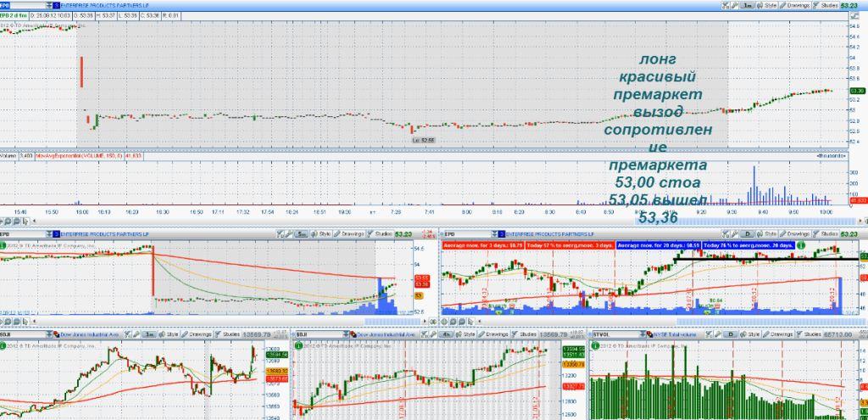Click the symbol link icon on top EPD chart
Viewport: 868px width, 420px height.
coord(57,5)
